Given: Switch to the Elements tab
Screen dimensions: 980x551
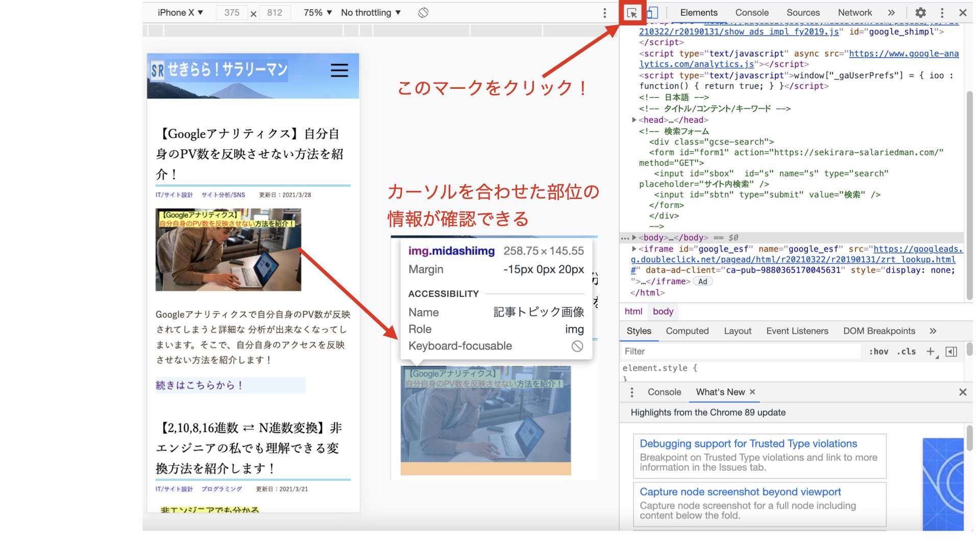Looking at the screenshot, I should tap(699, 13).
